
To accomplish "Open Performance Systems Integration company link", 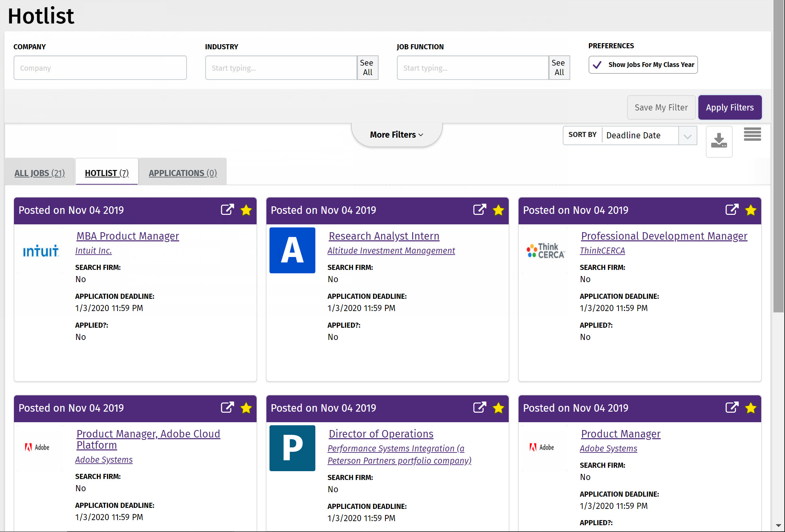I will point(399,454).
